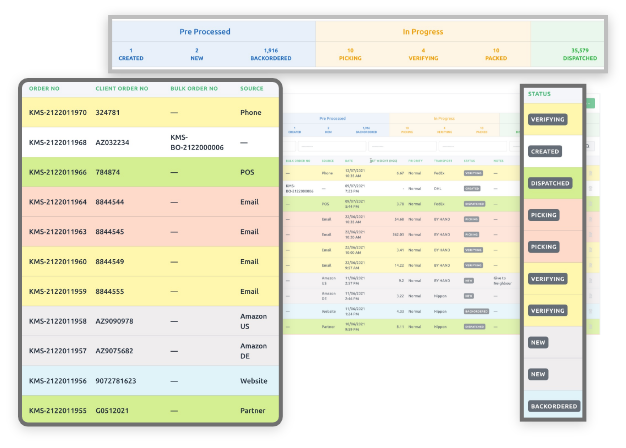View the 35,579 Dispatched orders counter
Screen dimensions: 626x448
[578, 53]
